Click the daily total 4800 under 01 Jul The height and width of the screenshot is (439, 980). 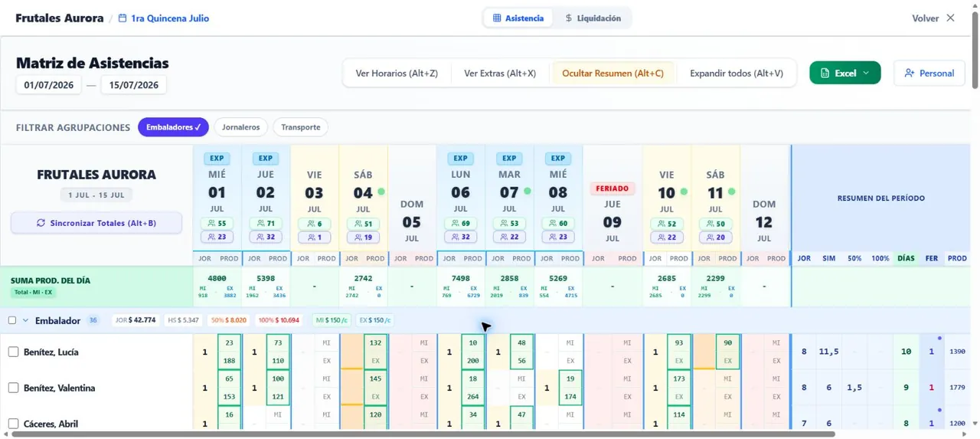coord(217,278)
